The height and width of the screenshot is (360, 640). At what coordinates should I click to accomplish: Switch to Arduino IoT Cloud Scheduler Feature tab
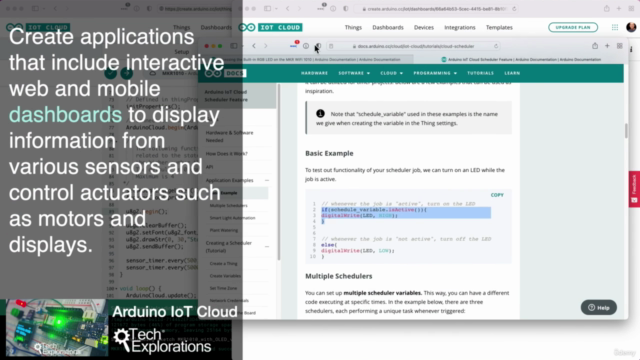[521, 60]
